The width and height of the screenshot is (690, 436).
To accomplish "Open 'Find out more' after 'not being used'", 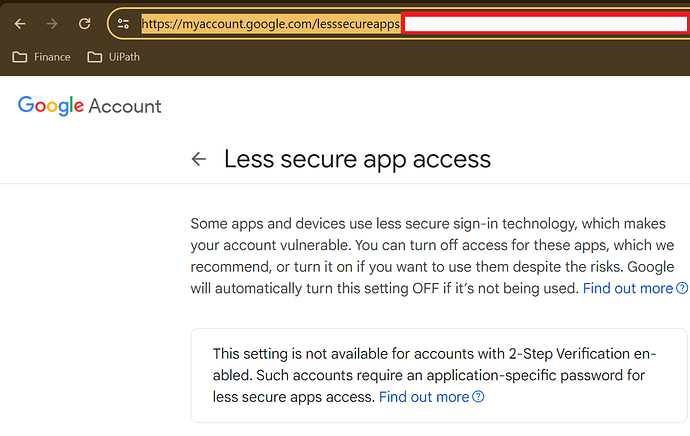I will [628, 288].
